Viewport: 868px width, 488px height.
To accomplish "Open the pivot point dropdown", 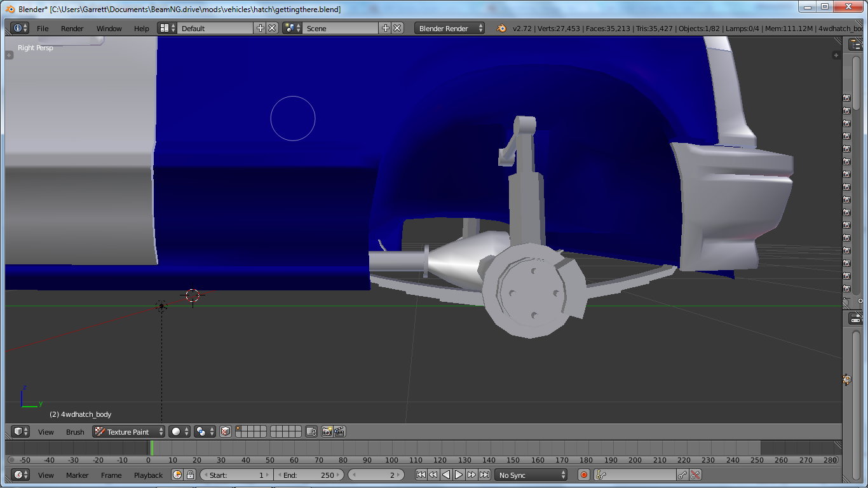I will click(205, 431).
